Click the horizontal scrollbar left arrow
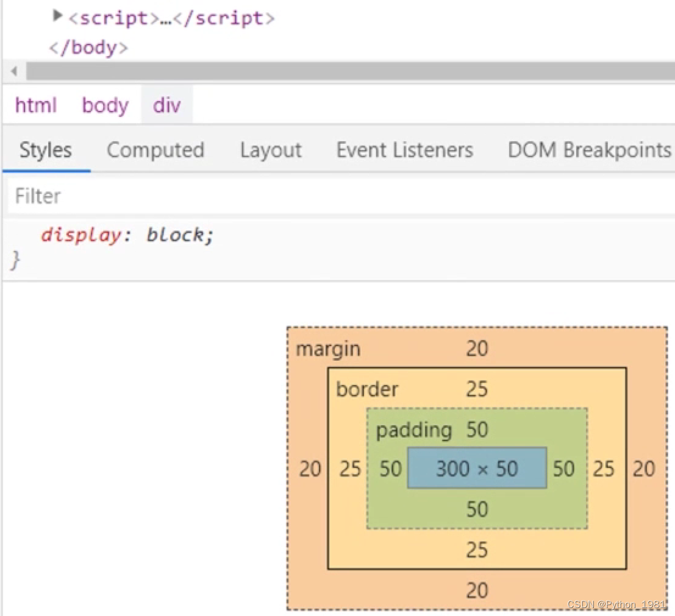 click(x=14, y=71)
